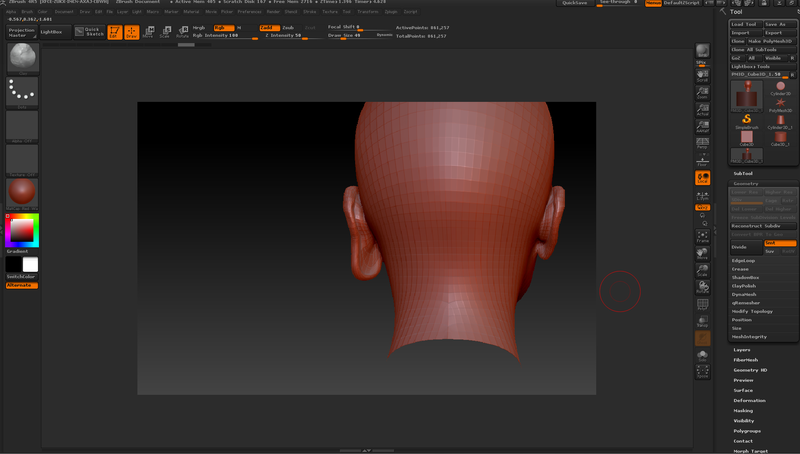Toggle the Rgb channel button
Screen dimensions: 800x454
coord(222,28)
